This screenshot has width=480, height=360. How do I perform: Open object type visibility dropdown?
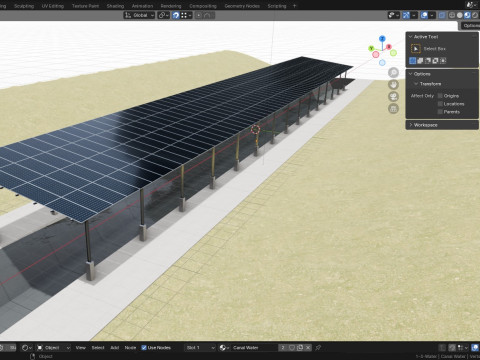tap(394, 15)
